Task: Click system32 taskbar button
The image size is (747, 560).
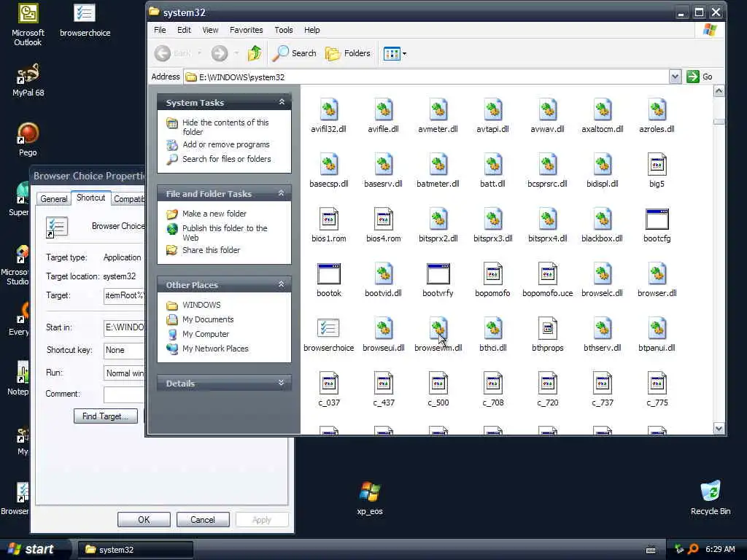Action: (x=136, y=550)
